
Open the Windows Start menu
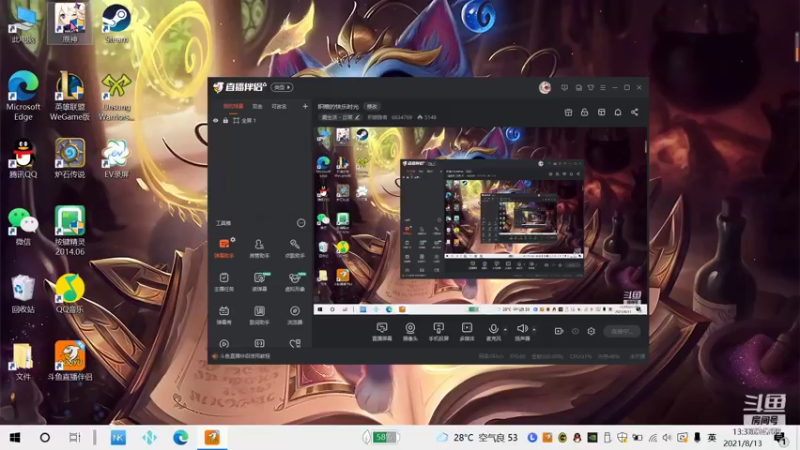[x=15, y=437]
